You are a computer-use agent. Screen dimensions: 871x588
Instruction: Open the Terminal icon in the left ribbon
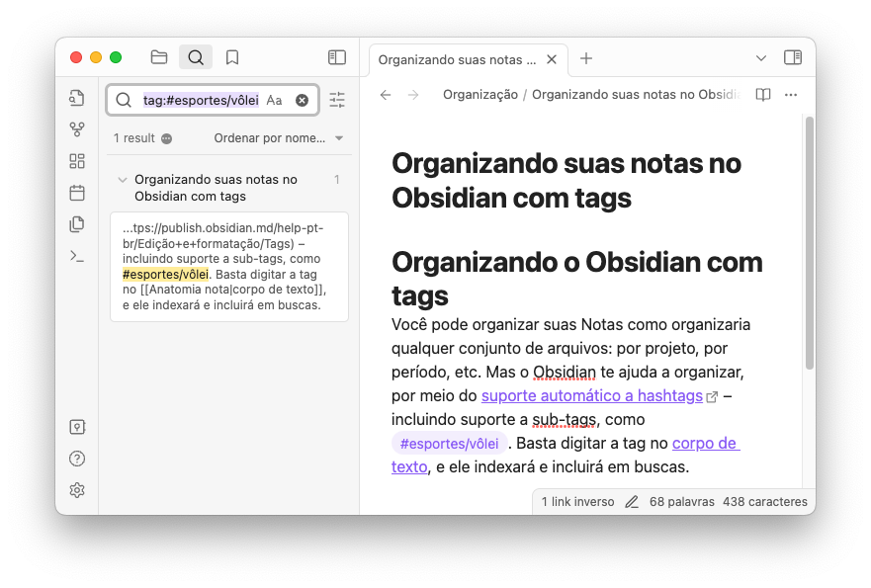tap(77, 255)
